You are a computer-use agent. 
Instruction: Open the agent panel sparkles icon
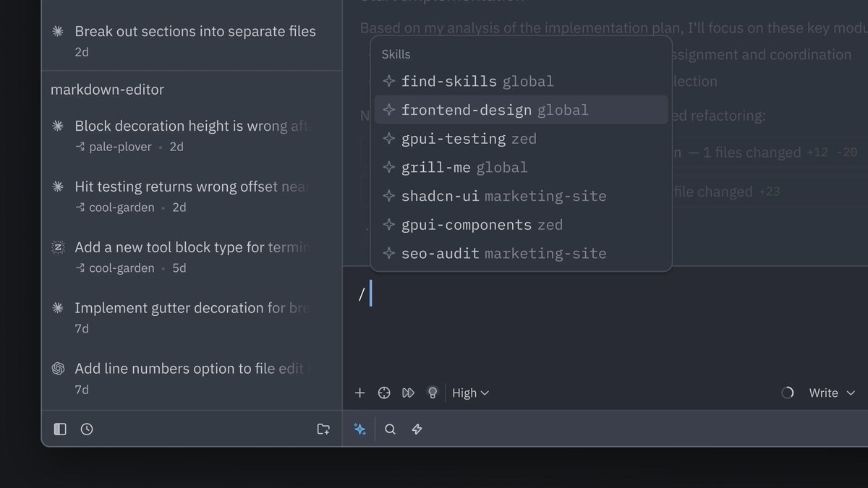pos(359,429)
